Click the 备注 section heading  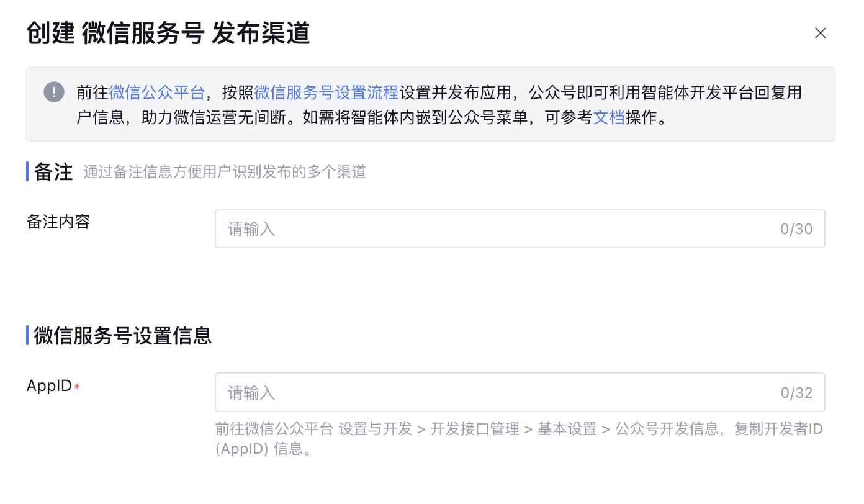(54, 172)
